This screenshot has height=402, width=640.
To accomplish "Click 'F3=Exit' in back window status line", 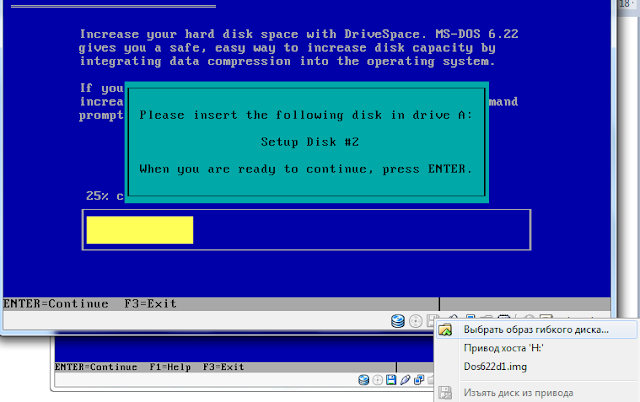I will pos(223,367).
